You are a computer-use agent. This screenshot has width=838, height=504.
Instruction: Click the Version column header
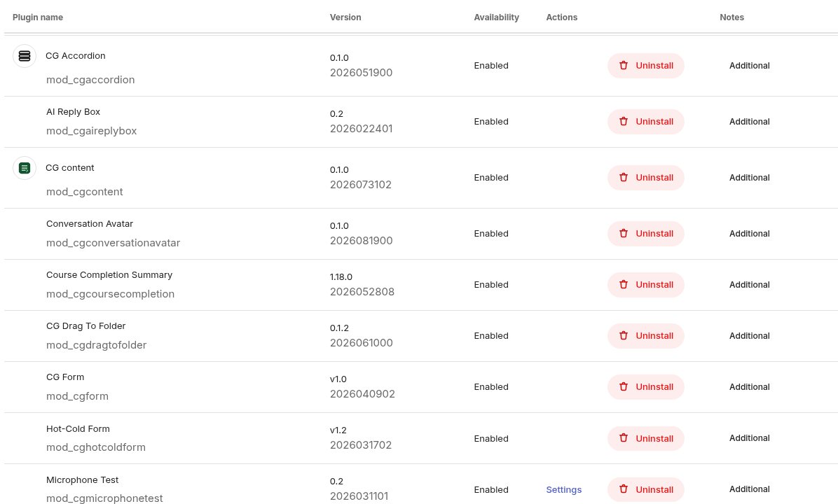pos(345,17)
